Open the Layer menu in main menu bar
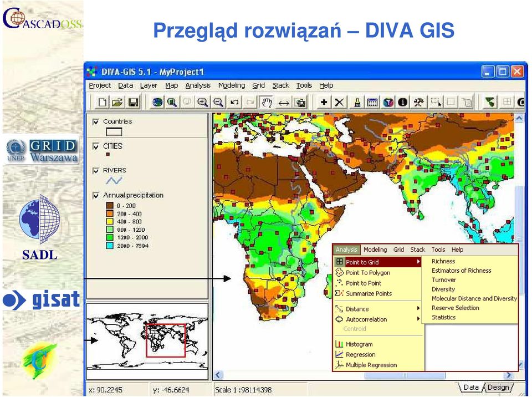Screen dimensions: 532x397 (x=149, y=85)
